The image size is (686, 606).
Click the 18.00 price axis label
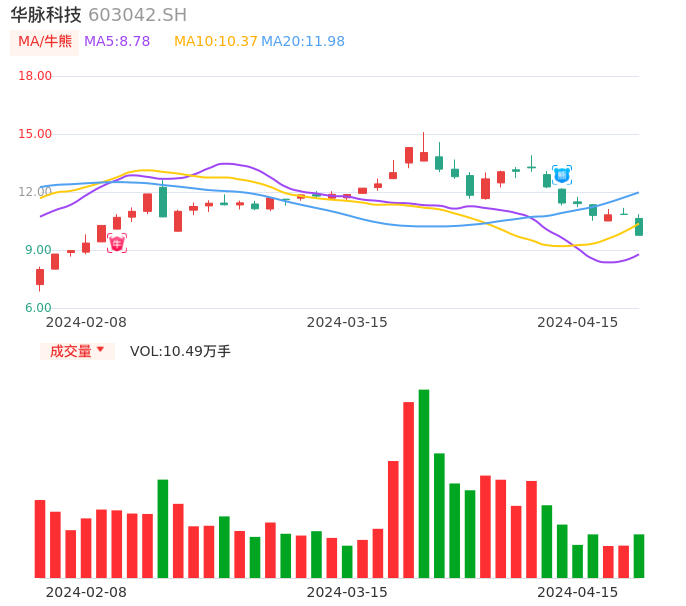(x=35, y=76)
